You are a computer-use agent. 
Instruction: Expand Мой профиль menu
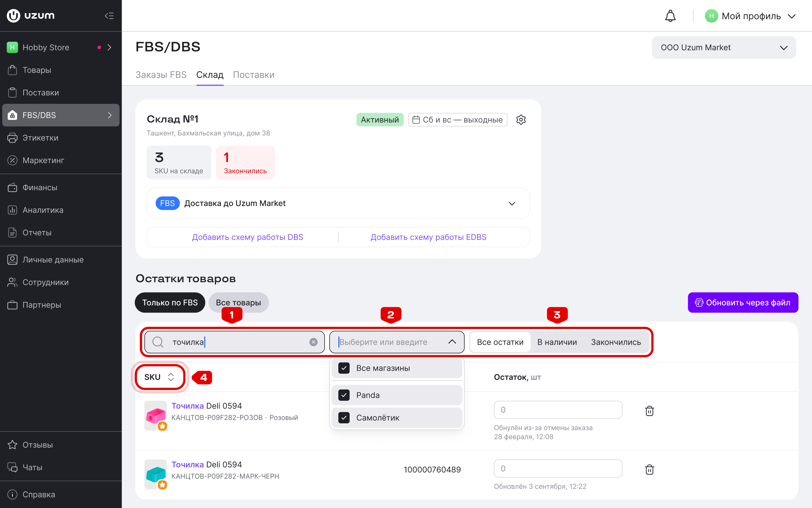[751, 16]
